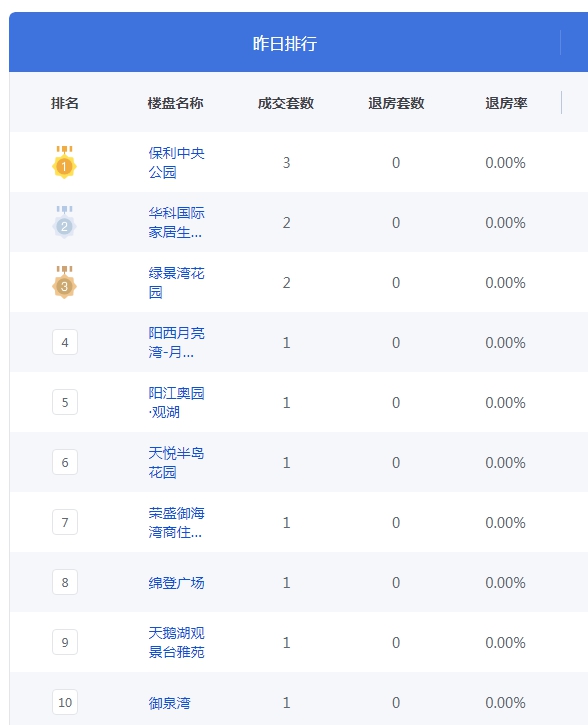Click the 排名 column header
Image resolution: width=588 pixels, height=725 pixels.
pyautogui.click(x=65, y=103)
